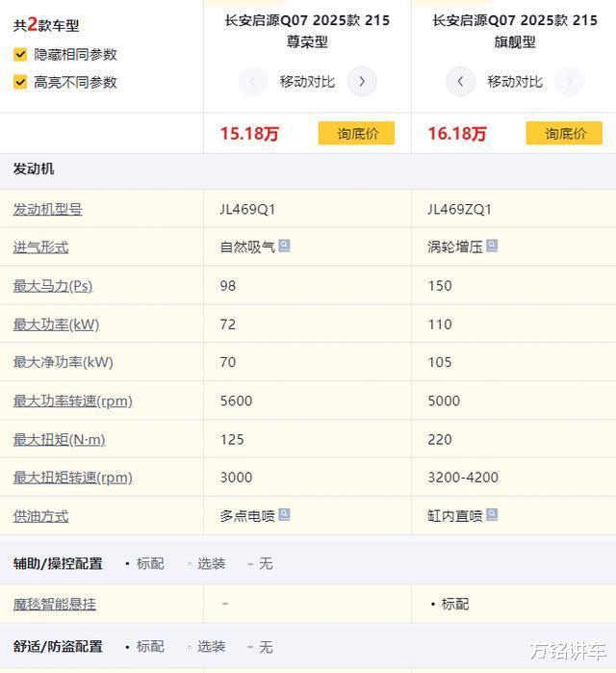Move 尊荣型 column right with arrow
Viewport: 616px width, 673px height.
pyautogui.click(x=362, y=81)
